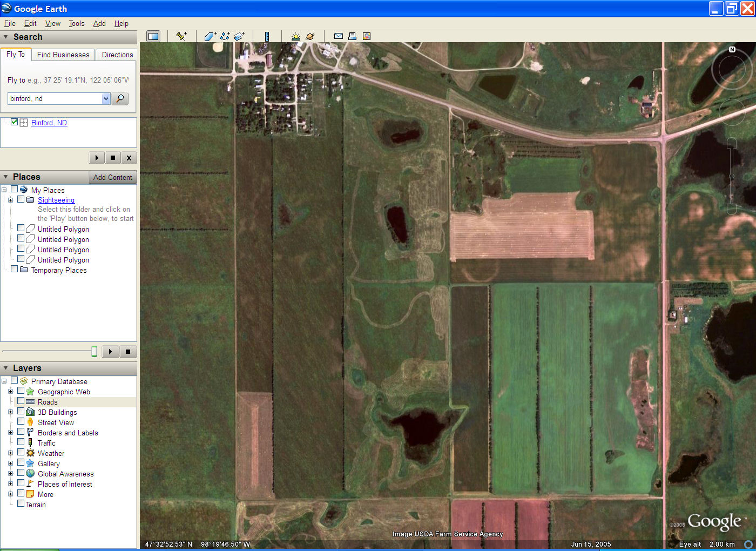Switch to the Find Businesses tab

(x=63, y=55)
